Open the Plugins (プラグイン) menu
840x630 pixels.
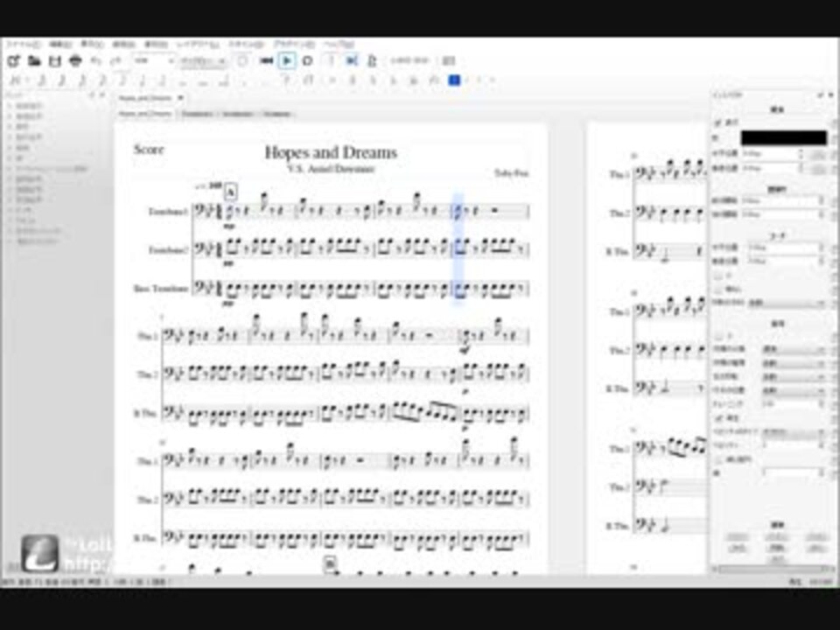click(x=294, y=45)
